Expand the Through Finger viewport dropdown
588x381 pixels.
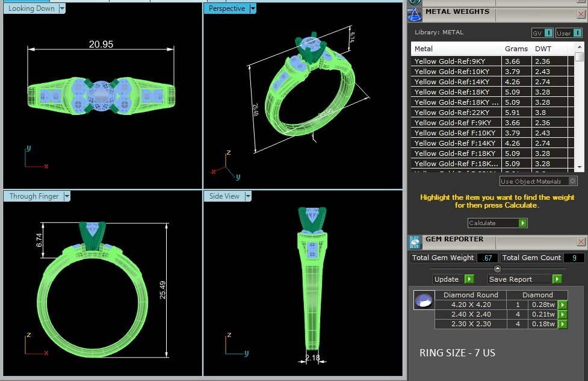(x=67, y=196)
